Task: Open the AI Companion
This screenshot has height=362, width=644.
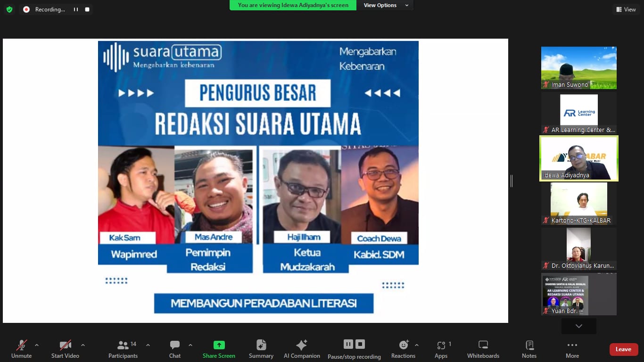Action: point(302,349)
